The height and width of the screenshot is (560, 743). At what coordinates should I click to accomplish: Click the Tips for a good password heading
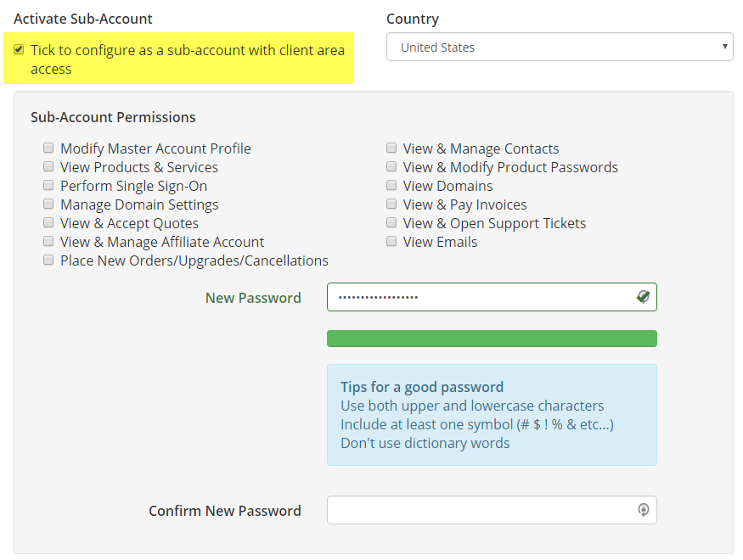[x=422, y=387]
